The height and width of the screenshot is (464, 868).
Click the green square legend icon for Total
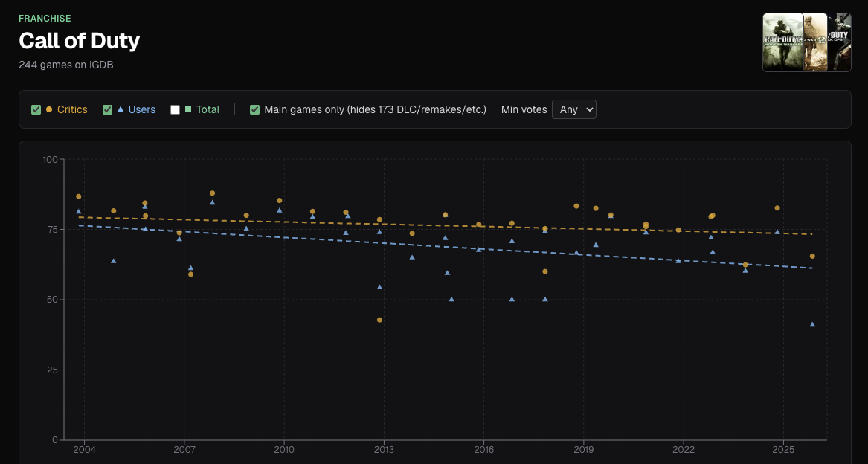[x=188, y=109]
